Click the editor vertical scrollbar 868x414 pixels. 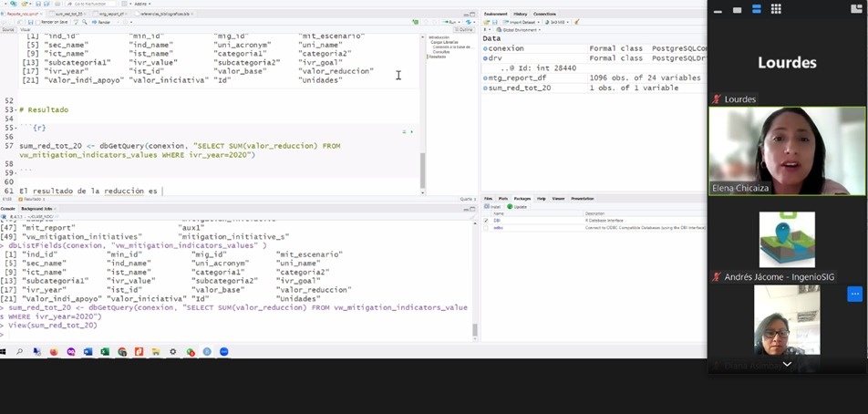pos(422,170)
